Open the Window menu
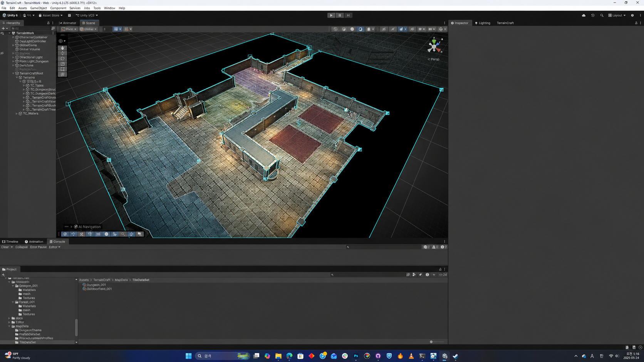Viewport: 644px width, 362px height. point(109,8)
